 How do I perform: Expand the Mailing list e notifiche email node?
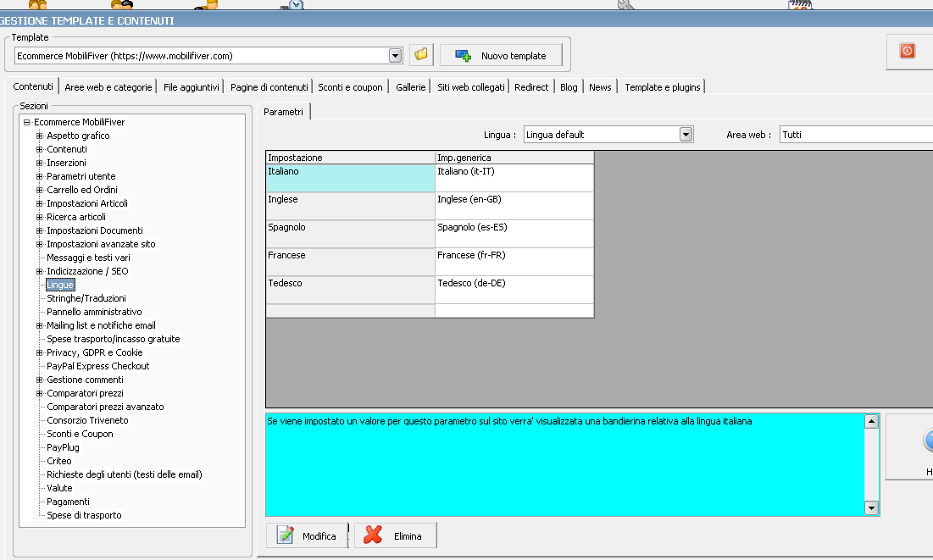click(x=39, y=325)
